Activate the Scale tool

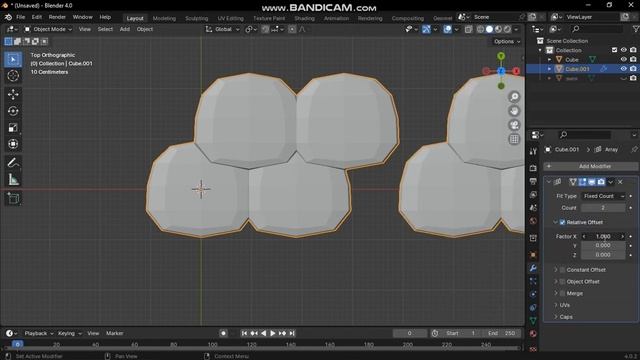click(x=13, y=127)
